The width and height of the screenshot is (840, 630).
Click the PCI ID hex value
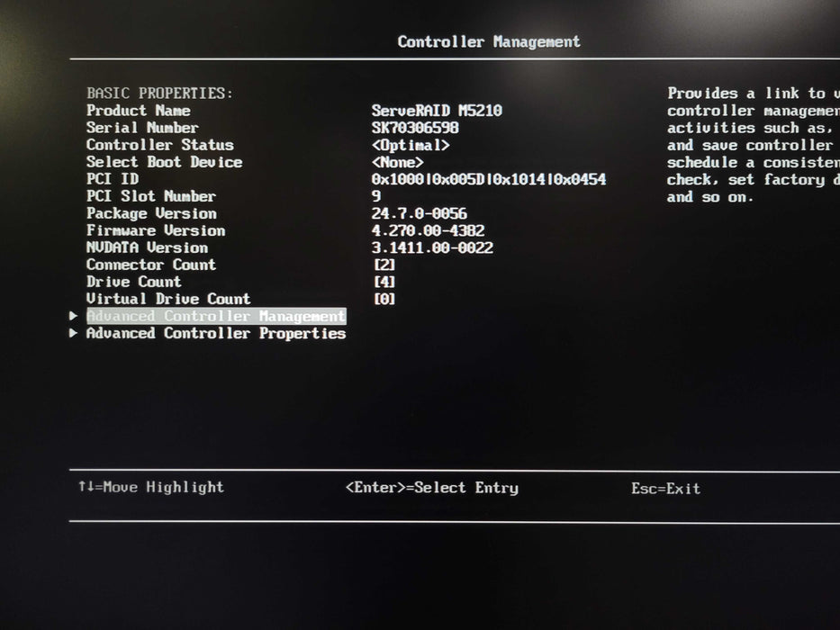coord(488,180)
